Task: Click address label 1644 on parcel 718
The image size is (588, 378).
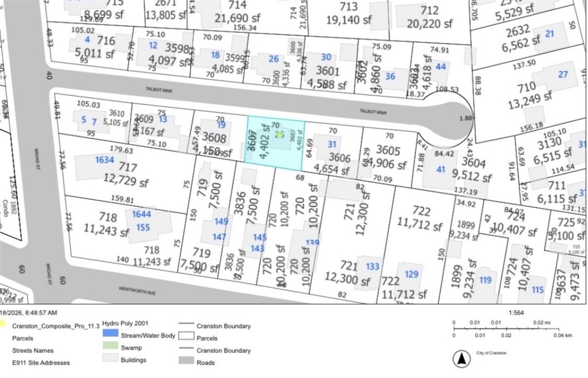Action: [x=142, y=214]
